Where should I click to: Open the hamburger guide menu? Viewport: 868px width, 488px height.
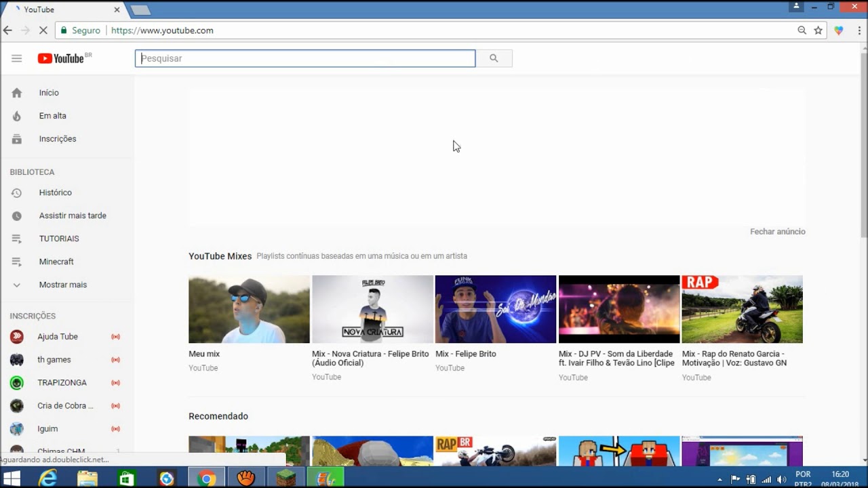pos(16,58)
